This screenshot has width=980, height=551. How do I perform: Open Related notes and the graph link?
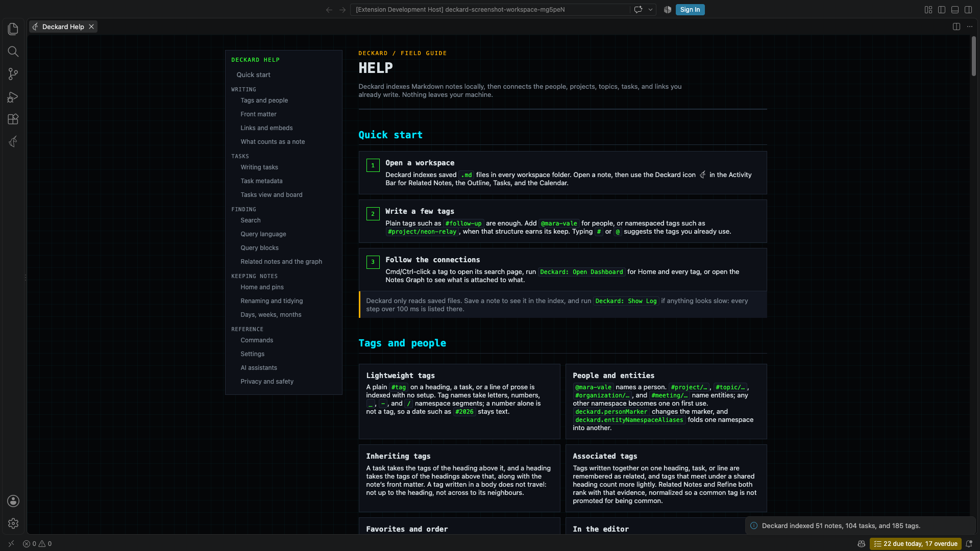[x=281, y=262]
